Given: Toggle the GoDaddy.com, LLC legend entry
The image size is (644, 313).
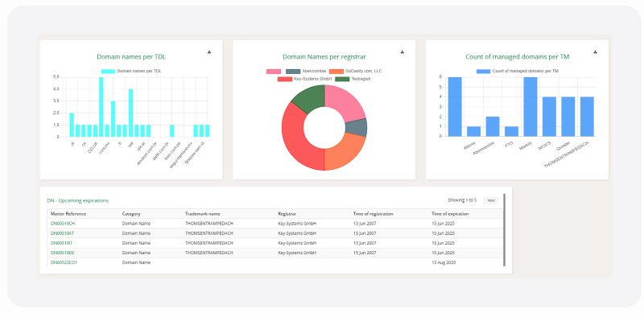Looking at the screenshot, I should (x=356, y=71).
